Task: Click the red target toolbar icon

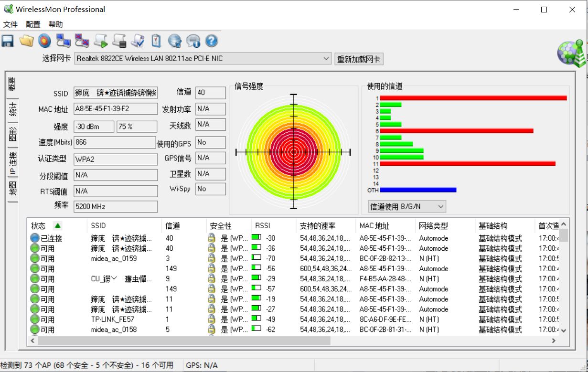Action: tap(44, 41)
